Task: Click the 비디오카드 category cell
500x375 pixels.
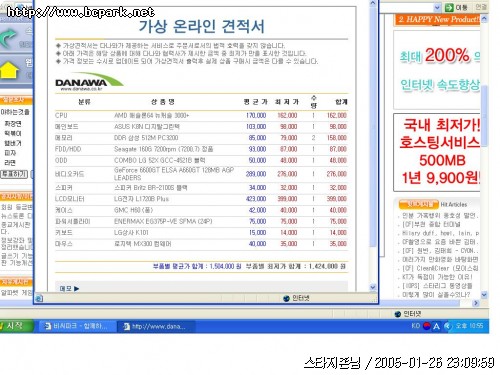Action: tap(69, 174)
